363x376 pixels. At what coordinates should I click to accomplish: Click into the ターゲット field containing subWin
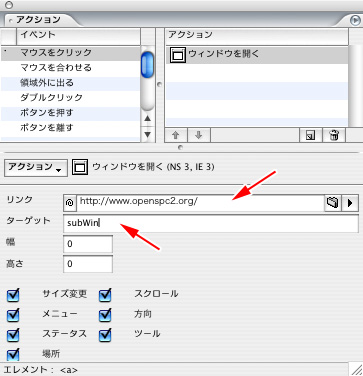(x=211, y=224)
